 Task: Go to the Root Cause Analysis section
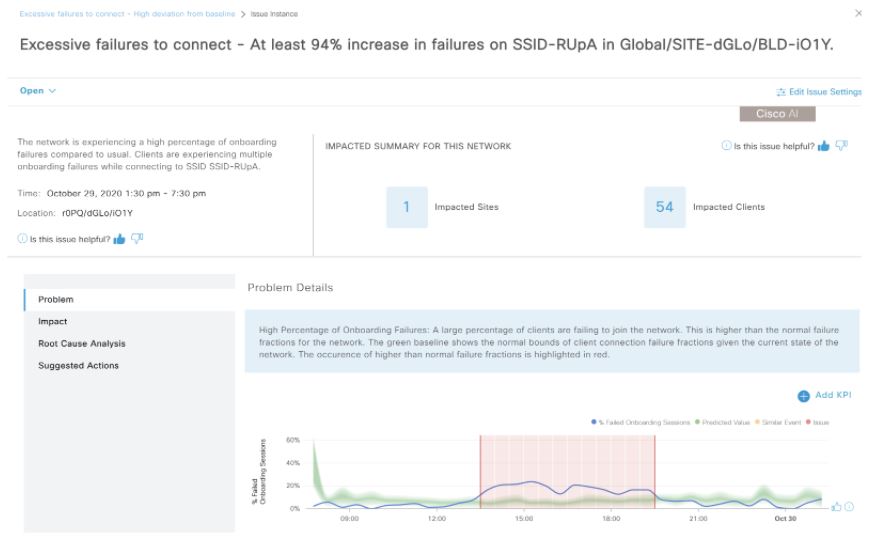coord(82,343)
